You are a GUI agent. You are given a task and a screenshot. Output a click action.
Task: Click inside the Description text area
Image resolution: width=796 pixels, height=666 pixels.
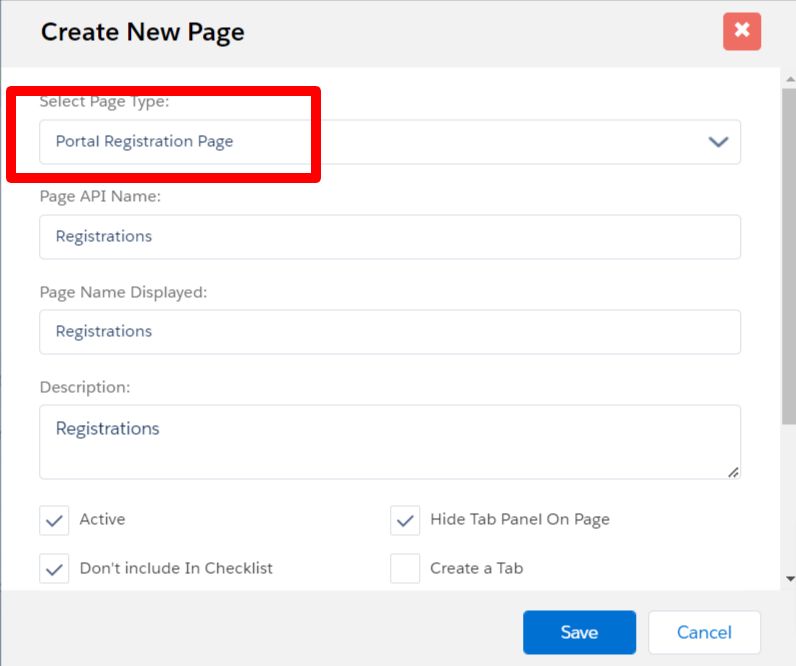[x=390, y=442]
